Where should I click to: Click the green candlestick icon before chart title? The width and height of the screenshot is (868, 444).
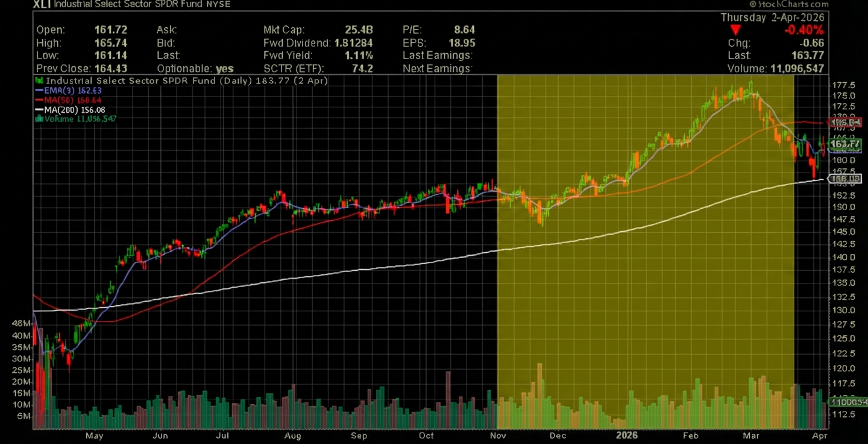[x=39, y=80]
